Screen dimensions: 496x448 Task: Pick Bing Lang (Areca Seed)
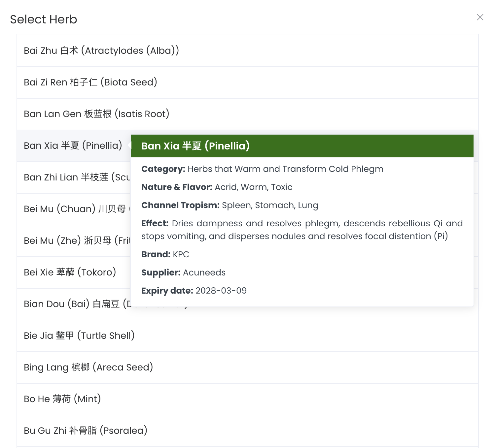[89, 368]
